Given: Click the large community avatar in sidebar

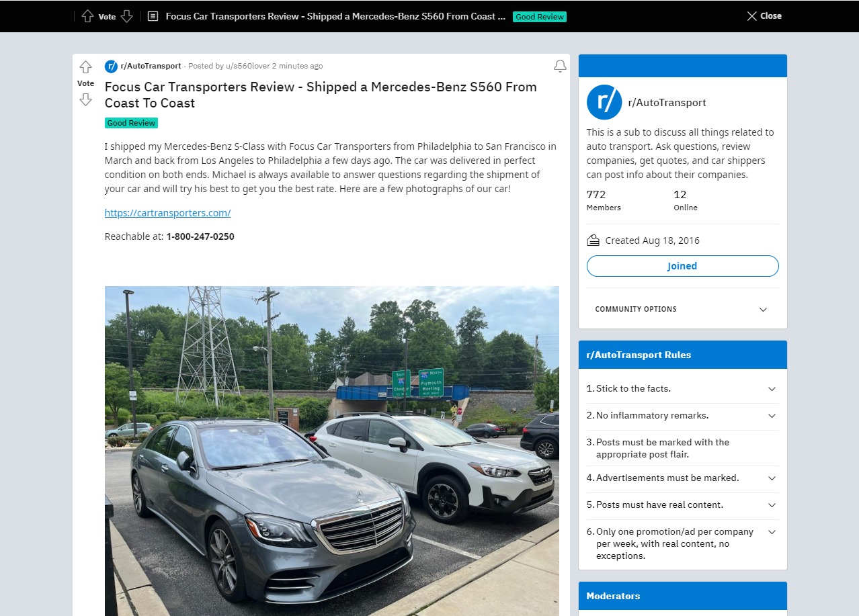Looking at the screenshot, I should pos(604,102).
